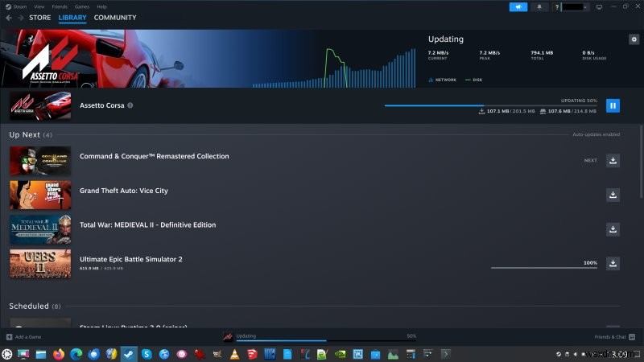The image size is (644, 362).
Task: Open Assetto Corsa game thumbnail
Action: coord(40,105)
